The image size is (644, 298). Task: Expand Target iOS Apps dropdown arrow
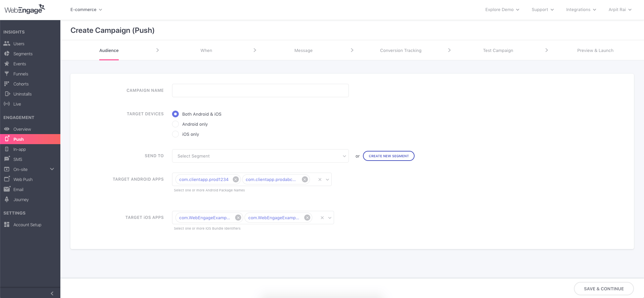pos(330,218)
